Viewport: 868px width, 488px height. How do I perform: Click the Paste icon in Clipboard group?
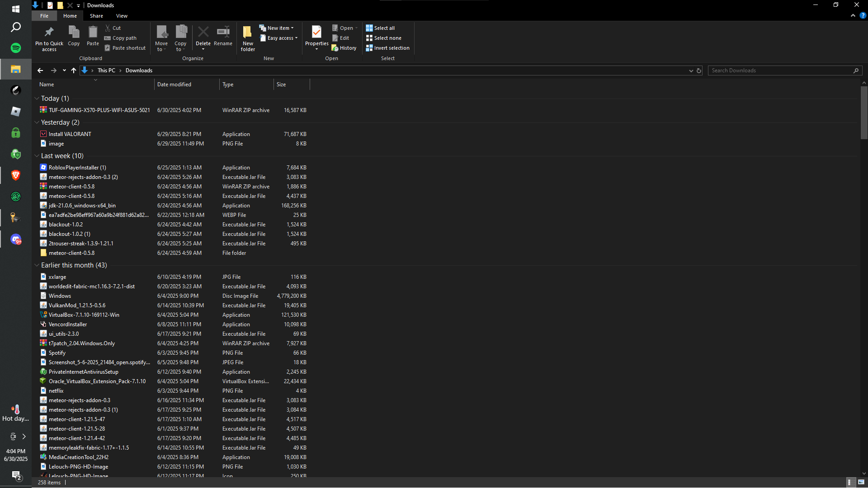(x=93, y=33)
